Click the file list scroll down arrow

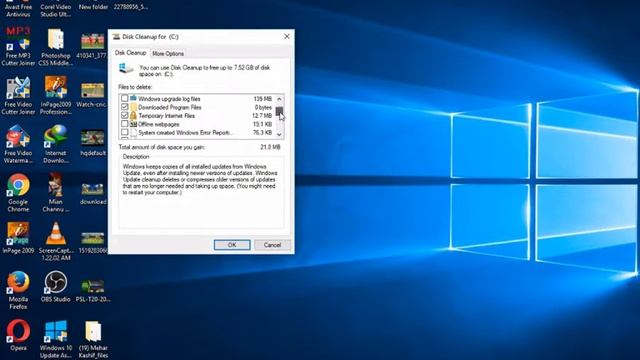[x=279, y=134]
